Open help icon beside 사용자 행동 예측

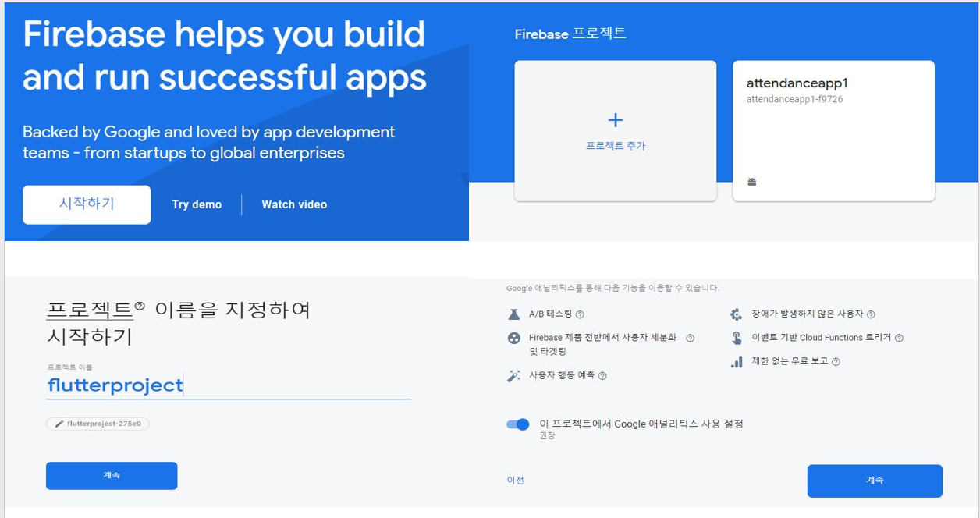602,375
